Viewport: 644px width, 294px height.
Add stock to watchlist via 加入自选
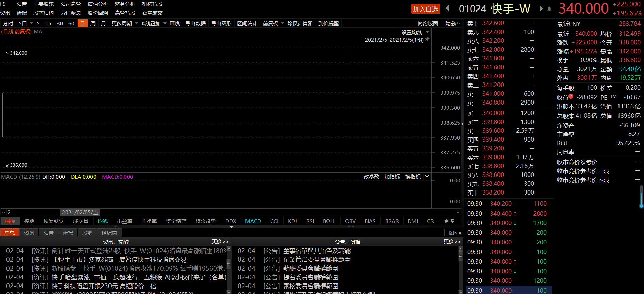(425, 9)
